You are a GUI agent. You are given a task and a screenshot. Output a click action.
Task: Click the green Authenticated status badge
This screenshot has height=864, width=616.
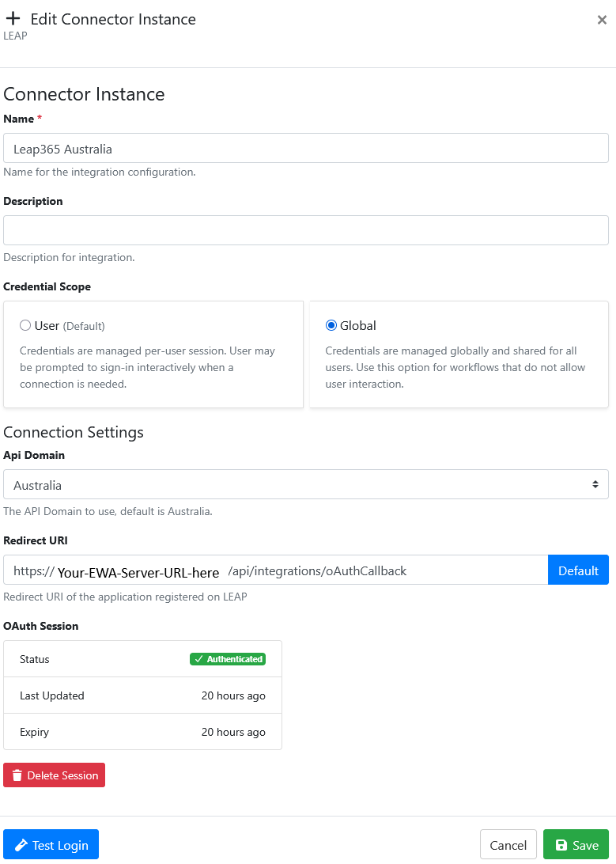[228, 659]
